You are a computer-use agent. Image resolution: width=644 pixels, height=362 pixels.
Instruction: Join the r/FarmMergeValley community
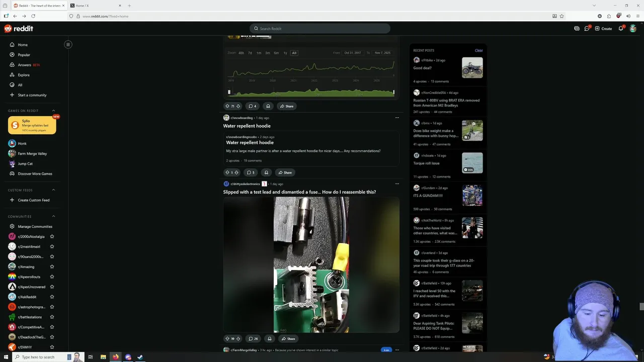click(x=386, y=350)
